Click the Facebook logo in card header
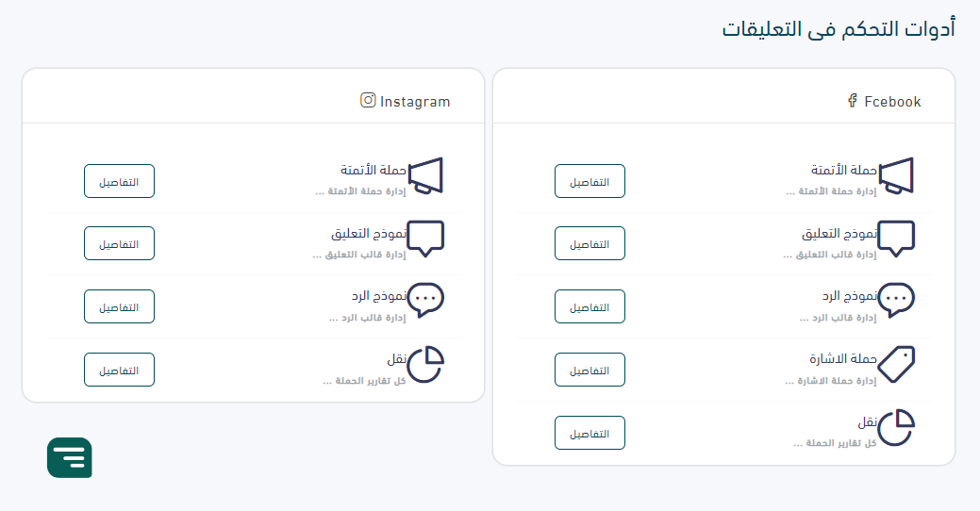The image size is (980, 511). click(853, 101)
